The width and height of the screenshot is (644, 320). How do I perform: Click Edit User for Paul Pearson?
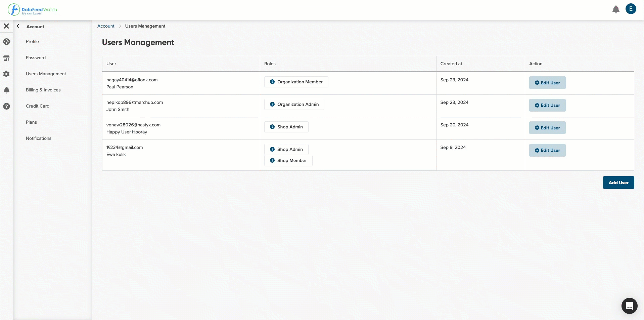[547, 83]
